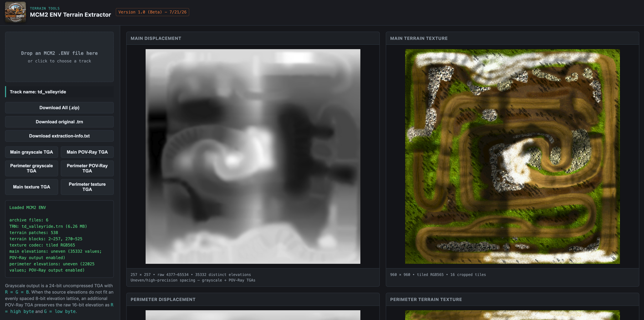Click the perimeter displacement preview image
Viewport: 644px width, 320px height.
click(253, 315)
